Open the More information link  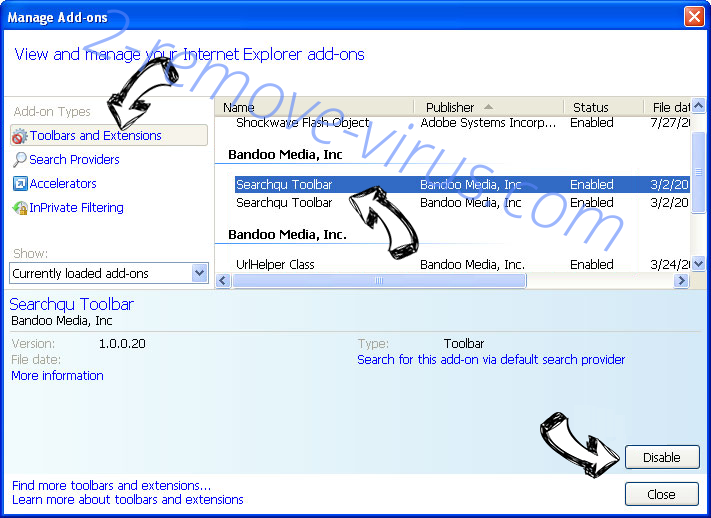[x=58, y=376]
